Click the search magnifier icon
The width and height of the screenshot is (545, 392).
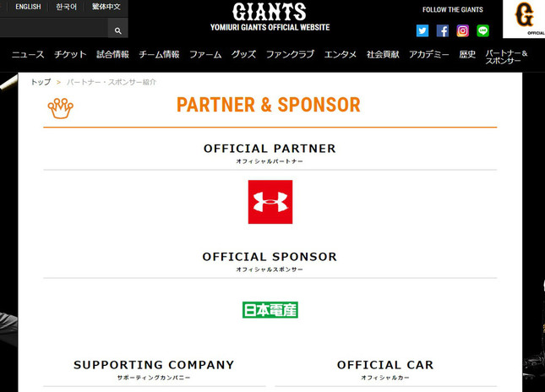click(x=118, y=30)
